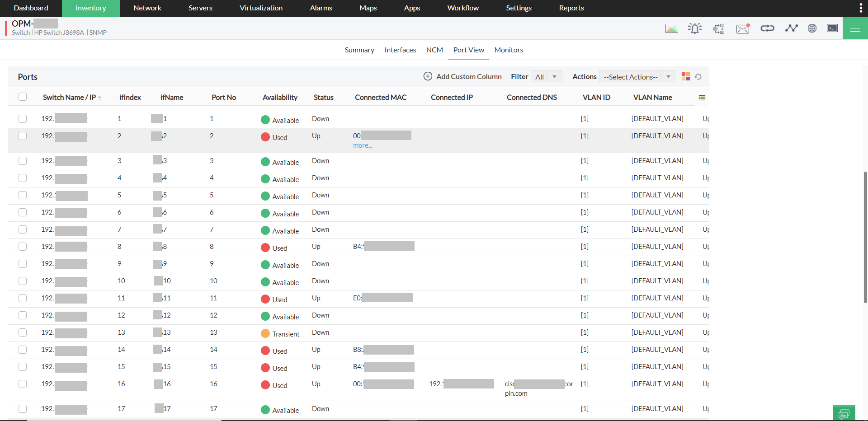Open the workflow diagram icon

719,29
